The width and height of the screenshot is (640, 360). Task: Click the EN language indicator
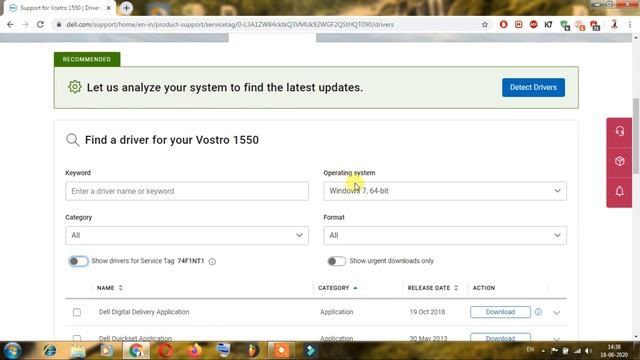coord(530,349)
